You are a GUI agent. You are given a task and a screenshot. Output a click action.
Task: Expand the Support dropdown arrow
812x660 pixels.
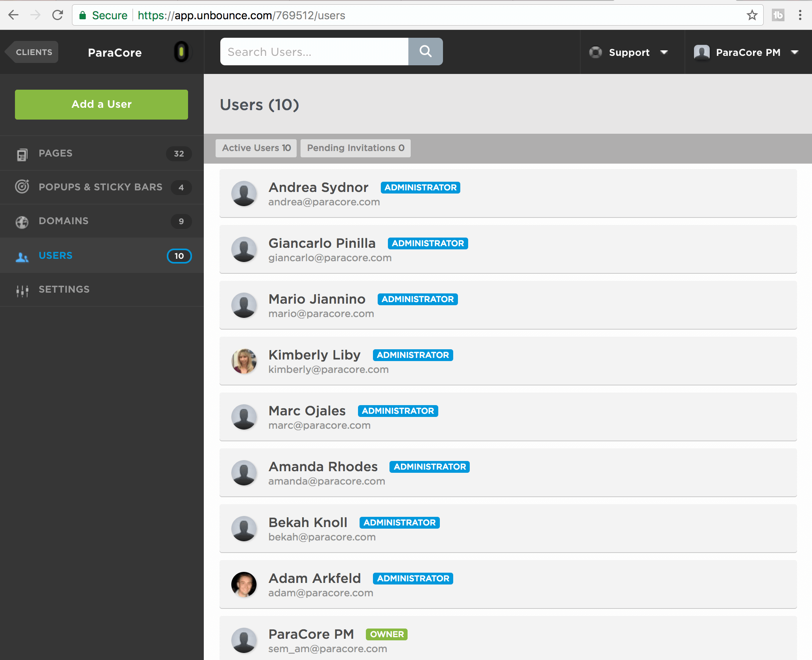pos(664,52)
